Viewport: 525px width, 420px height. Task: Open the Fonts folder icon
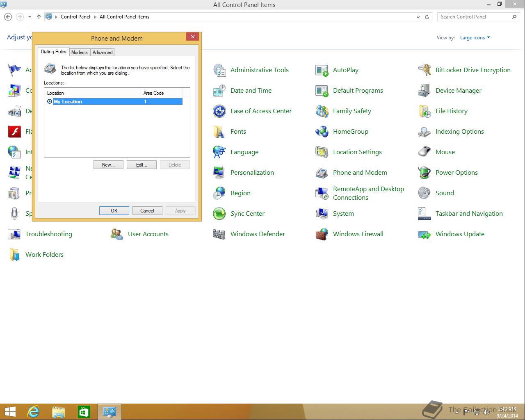coord(219,132)
